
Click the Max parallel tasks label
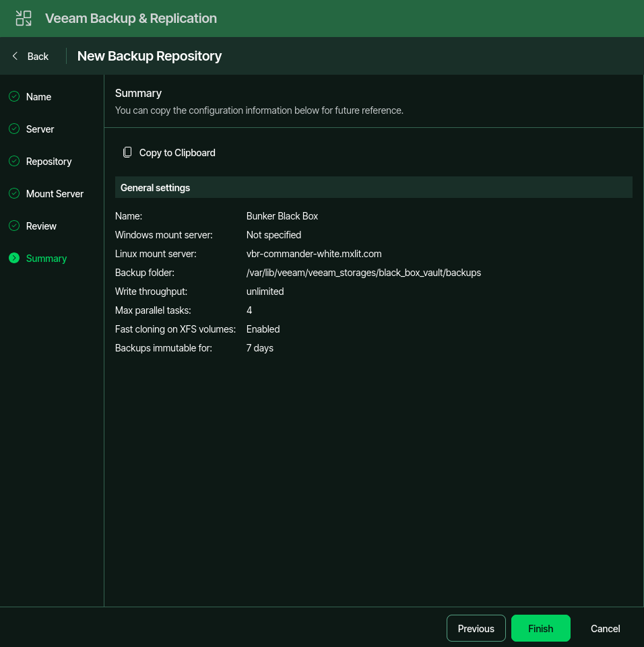(153, 310)
